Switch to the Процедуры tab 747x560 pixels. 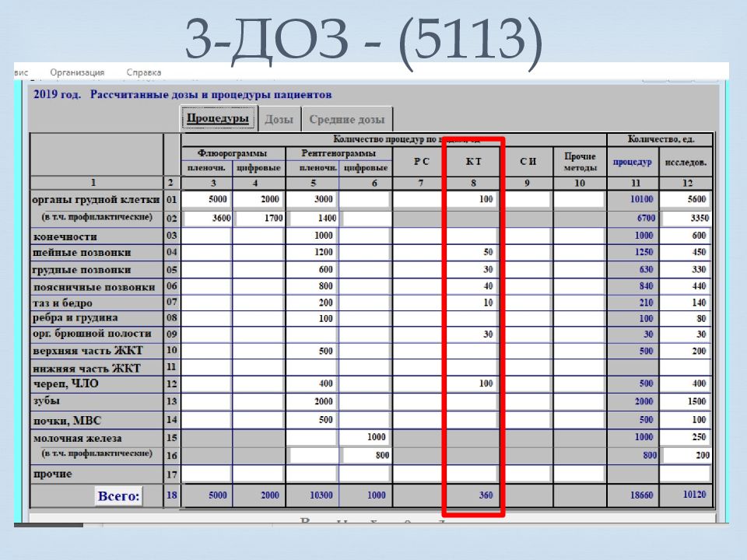tap(217, 119)
